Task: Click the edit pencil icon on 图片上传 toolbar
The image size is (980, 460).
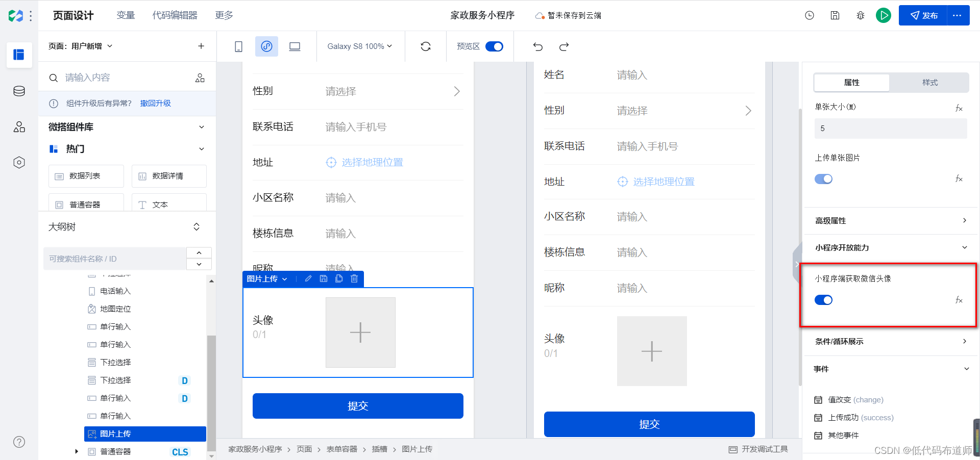Action: click(x=308, y=278)
